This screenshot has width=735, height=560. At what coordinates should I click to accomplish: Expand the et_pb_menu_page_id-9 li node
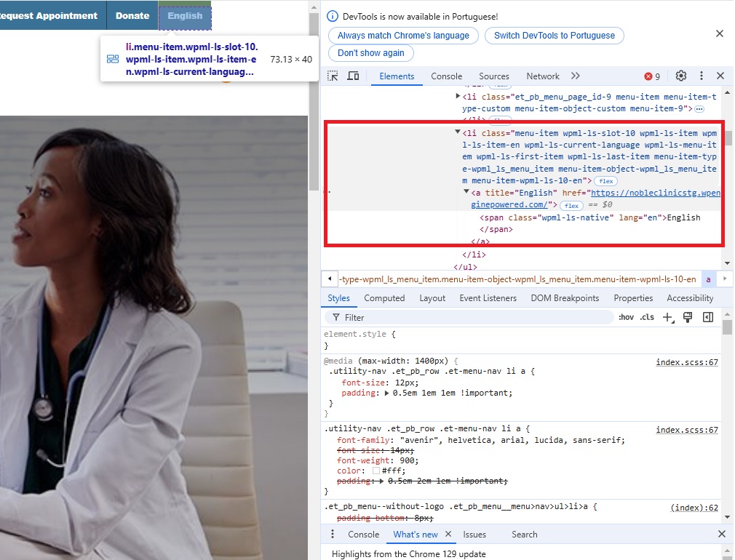(458, 96)
